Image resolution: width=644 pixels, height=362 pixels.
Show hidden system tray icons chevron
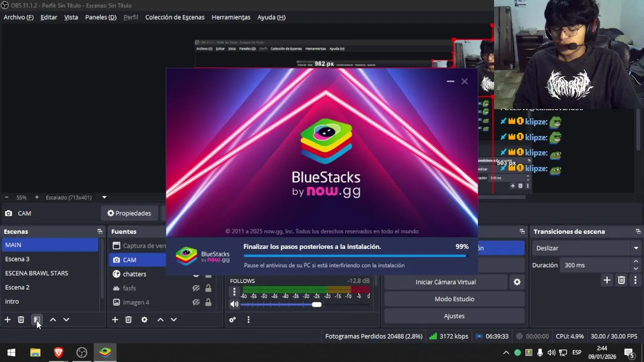tap(506, 352)
